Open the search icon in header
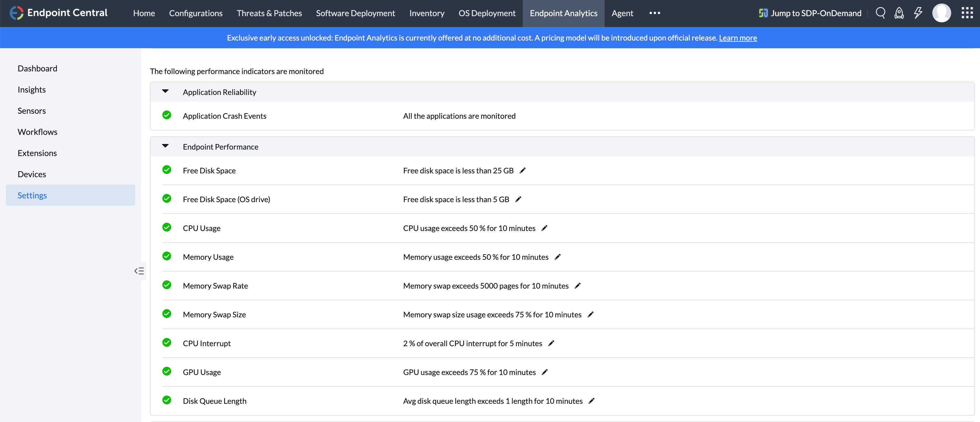The height and width of the screenshot is (422, 980). pyautogui.click(x=880, y=13)
